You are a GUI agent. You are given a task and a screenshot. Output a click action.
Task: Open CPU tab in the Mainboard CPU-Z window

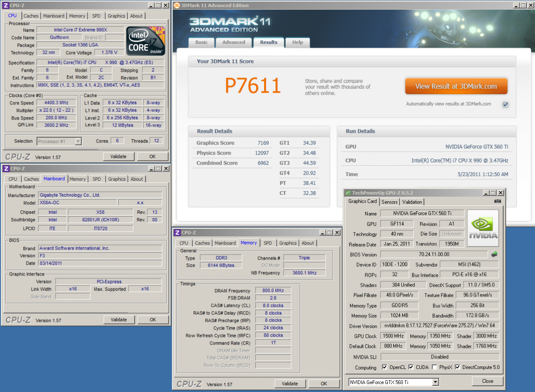coord(13,179)
